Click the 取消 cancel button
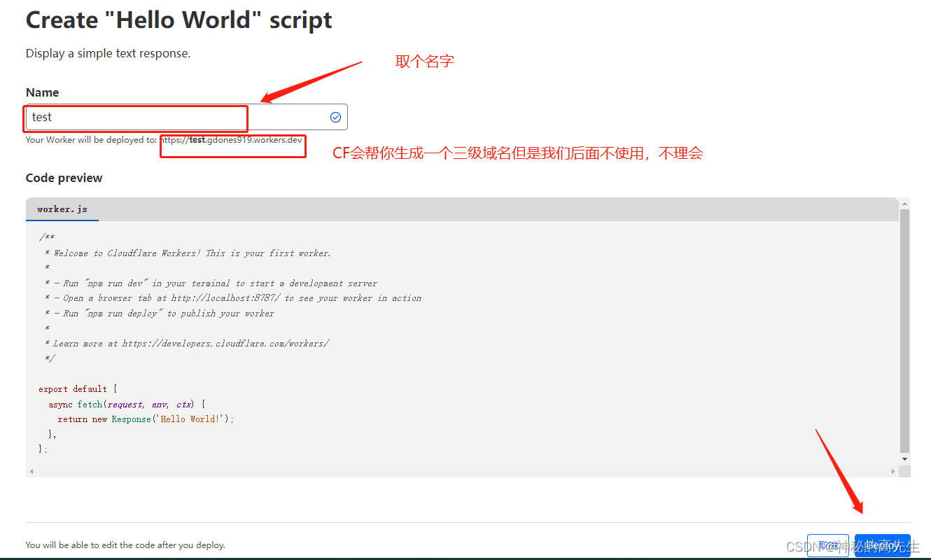The width and height of the screenshot is (931, 560). pyautogui.click(x=828, y=545)
